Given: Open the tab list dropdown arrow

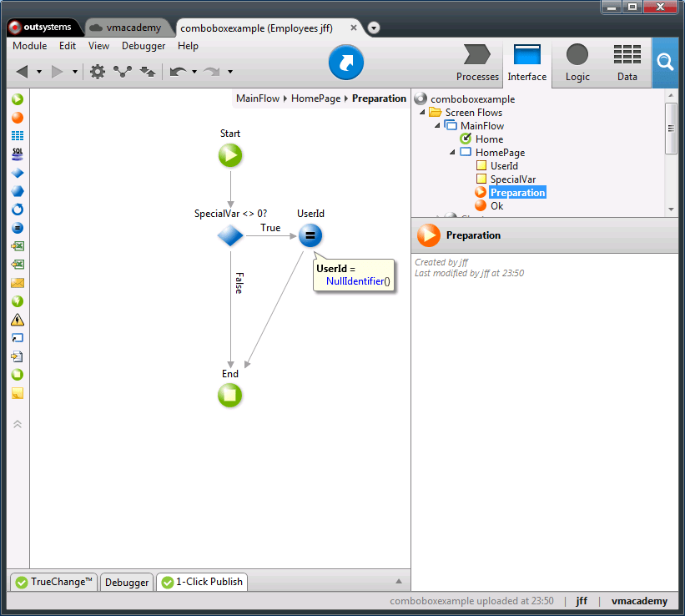Looking at the screenshot, I should 374,28.
